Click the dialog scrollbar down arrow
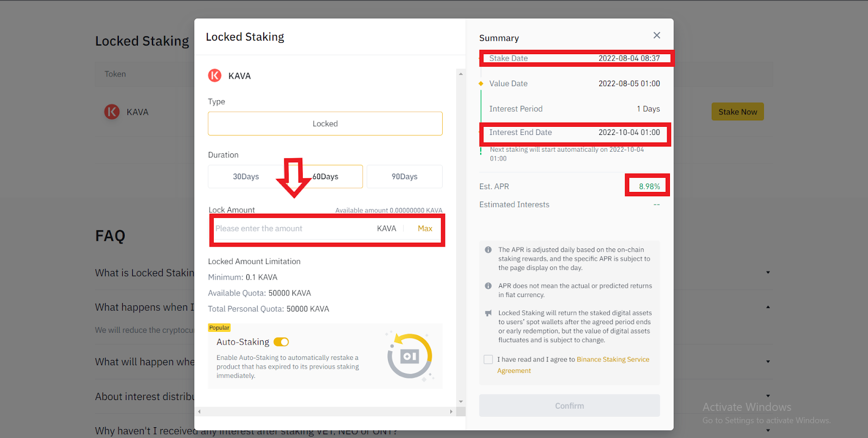The height and width of the screenshot is (438, 868). 461,402
